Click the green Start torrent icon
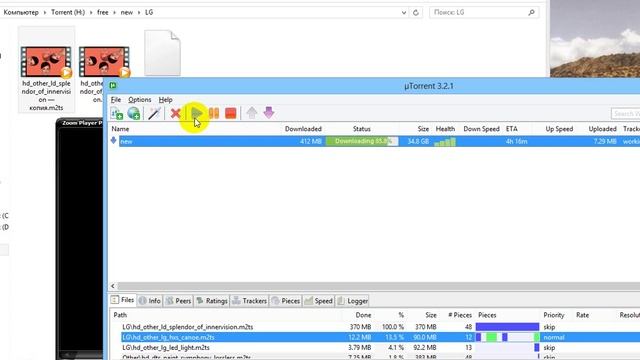 coord(196,113)
